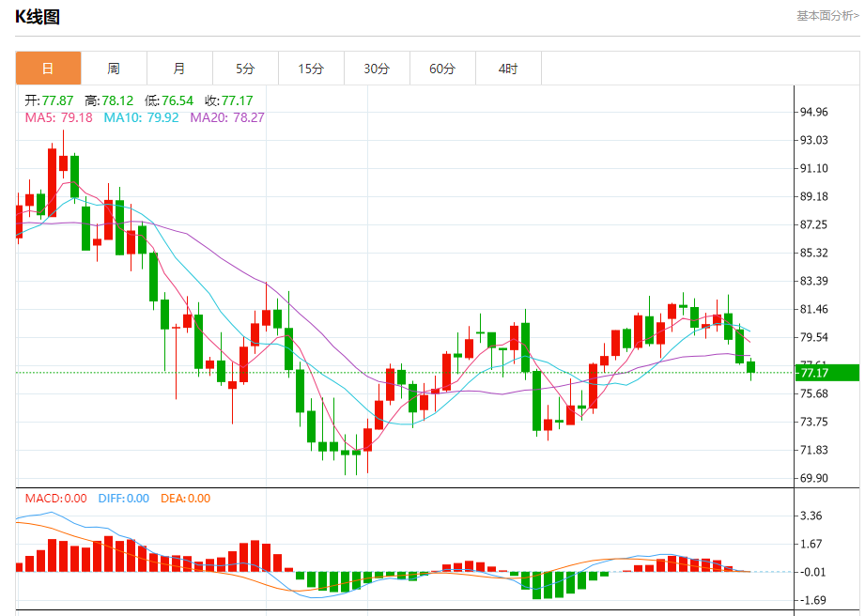Click the -0.01 MACD axis label

coord(813,572)
